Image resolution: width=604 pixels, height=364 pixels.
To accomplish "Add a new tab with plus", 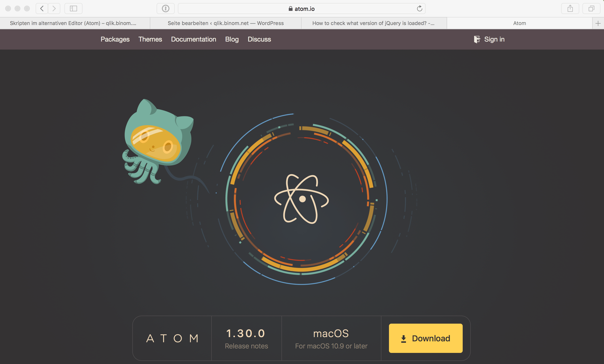I will tap(598, 23).
